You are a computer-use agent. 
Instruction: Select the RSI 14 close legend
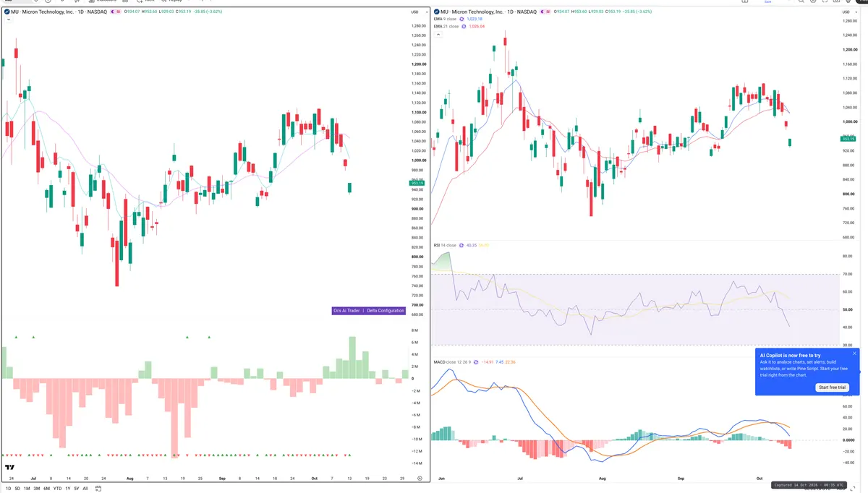pyautogui.click(x=445, y=246)
